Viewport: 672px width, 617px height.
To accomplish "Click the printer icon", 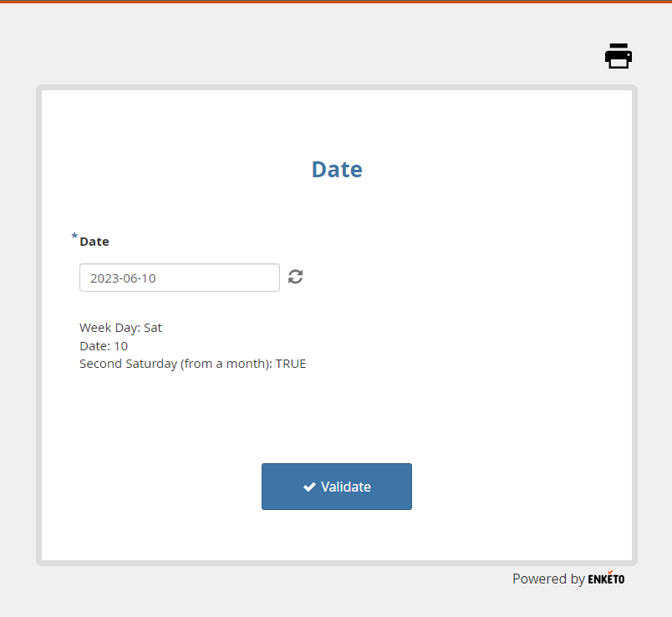I will point(619,55).
